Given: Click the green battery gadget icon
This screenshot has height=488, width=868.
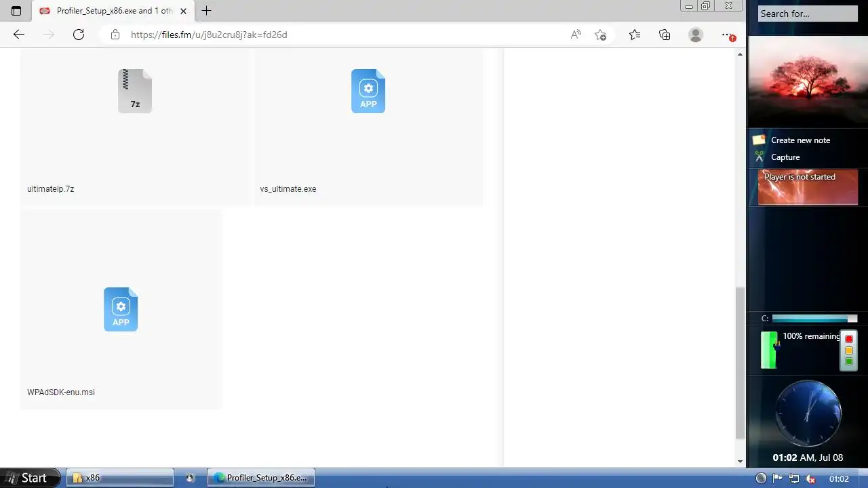Looking at the screenshot, I should [x=769, y=350].
